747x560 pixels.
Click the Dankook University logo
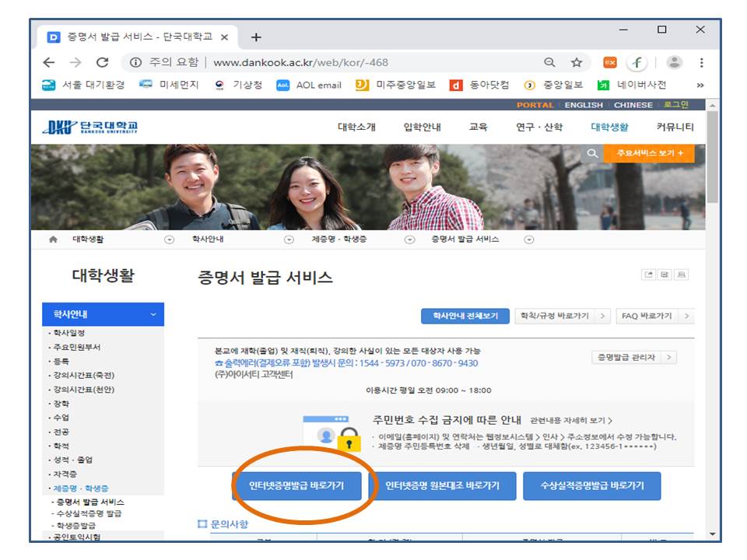(x=90, y=128)
